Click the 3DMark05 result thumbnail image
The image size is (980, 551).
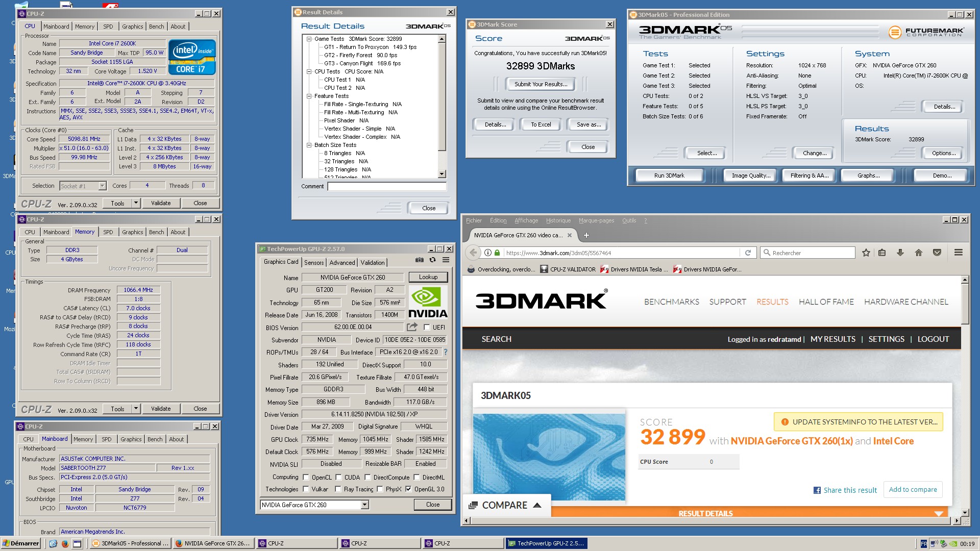tap(549, 457)
